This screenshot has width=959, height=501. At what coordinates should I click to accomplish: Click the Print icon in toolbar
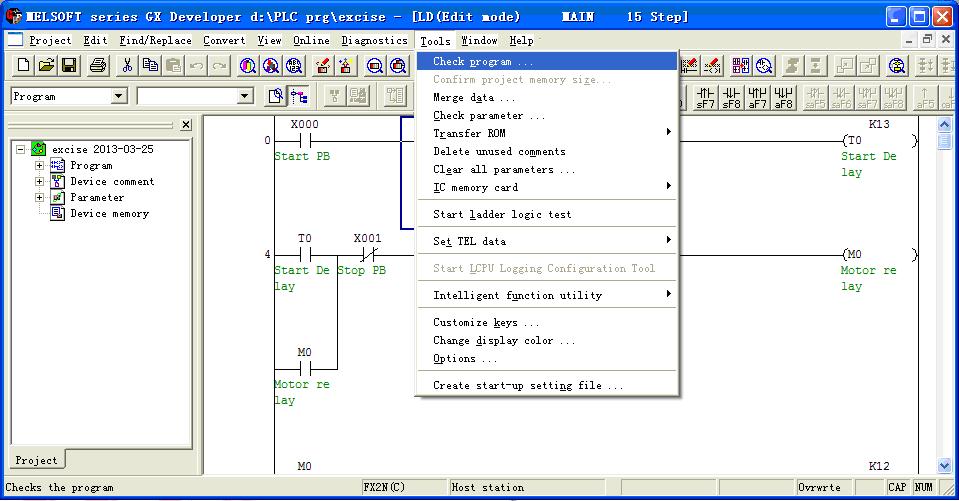97,66
